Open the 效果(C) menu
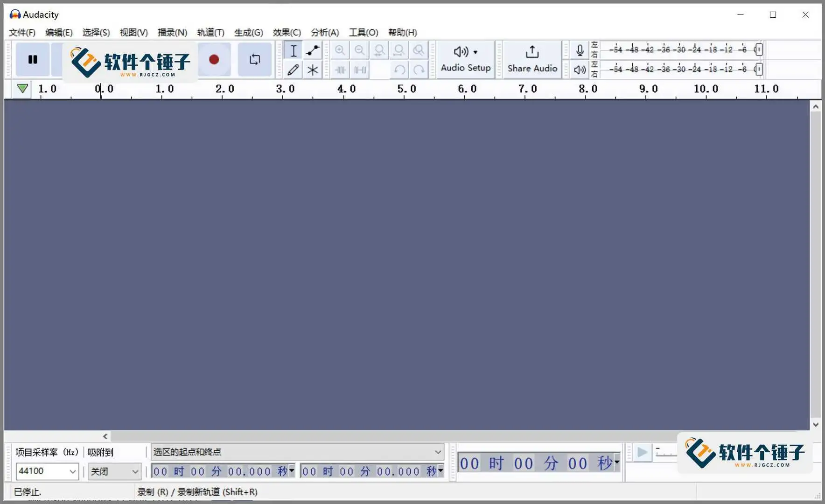Image resolution: width=825 pixels, height=504 pixels. click(287, 32)
